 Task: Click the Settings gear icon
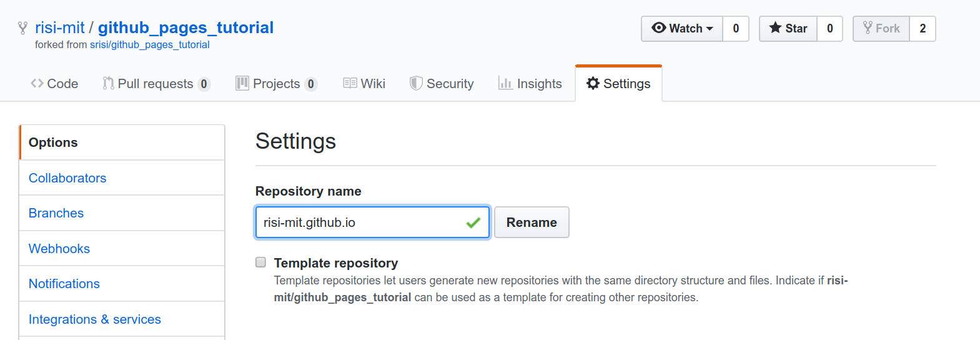tap(593, 83)
